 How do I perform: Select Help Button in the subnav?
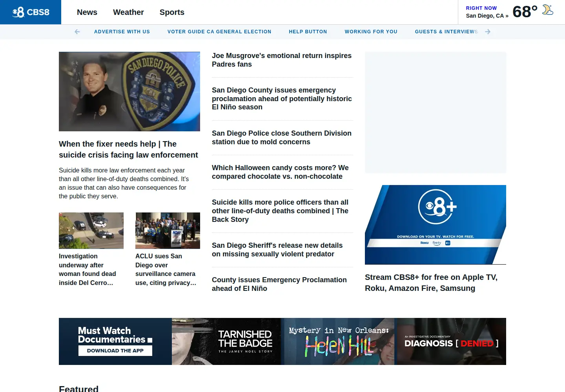[x=308, y=32]
